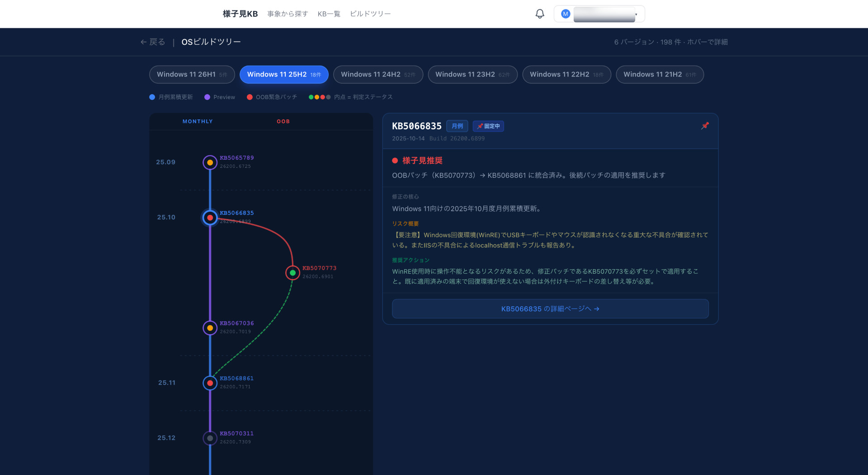The image size is (868, 475).
Task: Click the 様子見KB site logo
Action: tap(240, 14)
